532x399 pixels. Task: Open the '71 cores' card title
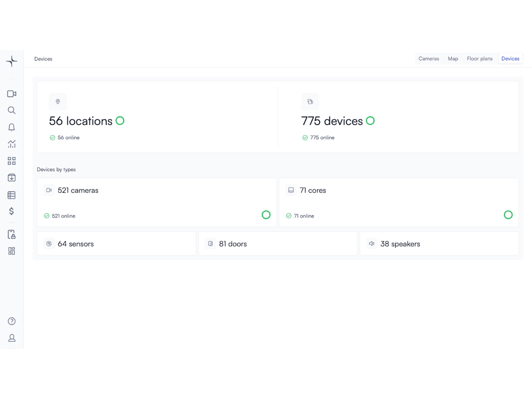click(x=313, y=191)
